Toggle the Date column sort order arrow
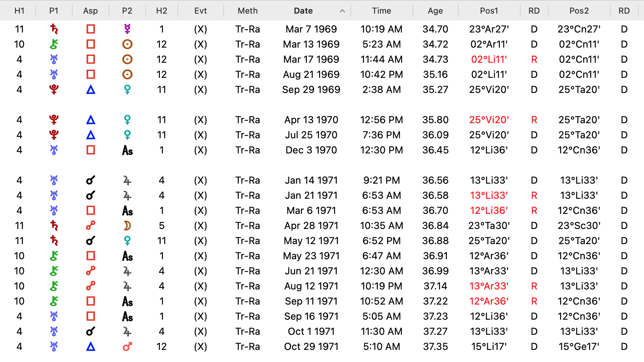The height and width of the screenshot is (362, 644). [x=342, y=11]
